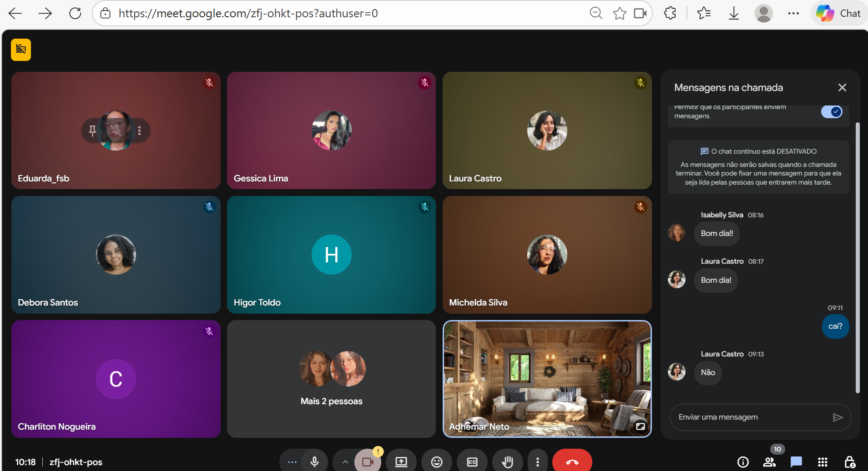Pin Eduarda_fsb's tile

click(x=92, y=131)
